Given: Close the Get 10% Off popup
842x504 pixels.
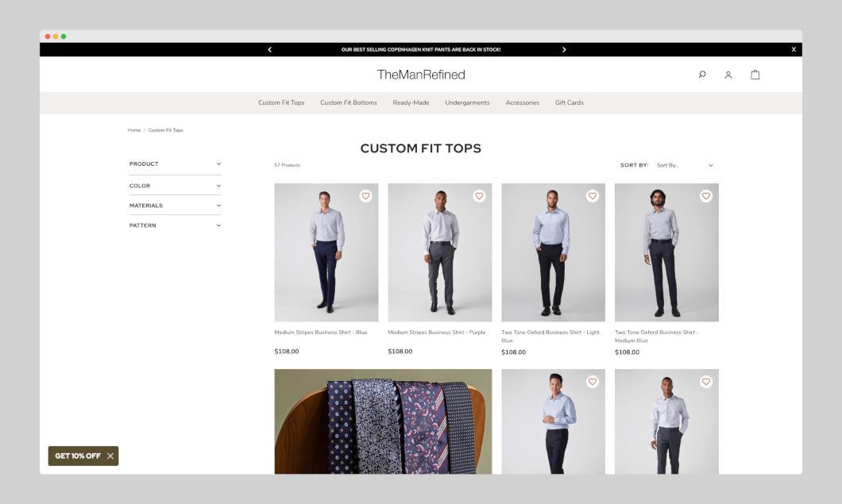Looking at the screenshot, I should [110, 456].
